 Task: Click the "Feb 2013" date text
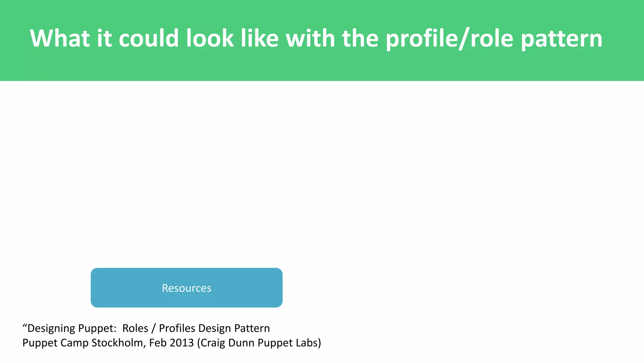click(171, 343)
